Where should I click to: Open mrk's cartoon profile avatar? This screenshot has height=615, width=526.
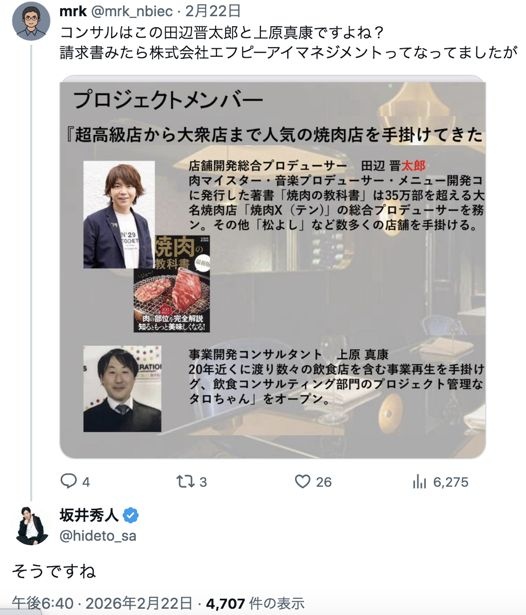point(31,21)
